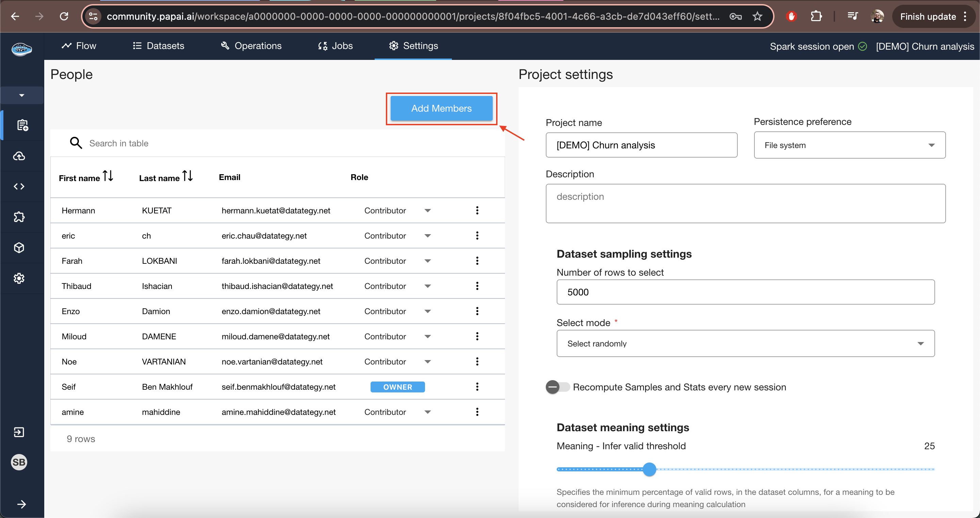Click the logout icon in sidebar

[19, 432]
